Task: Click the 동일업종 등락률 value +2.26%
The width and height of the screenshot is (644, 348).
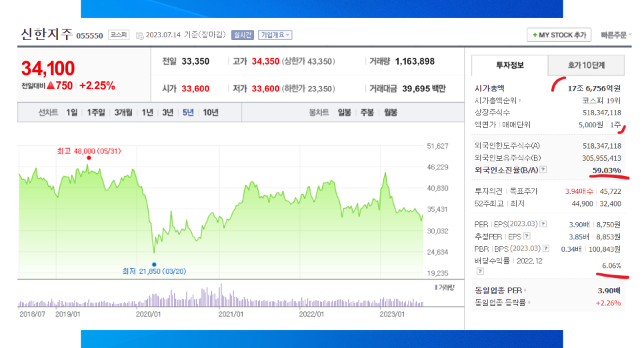Action: click(608, 303)
